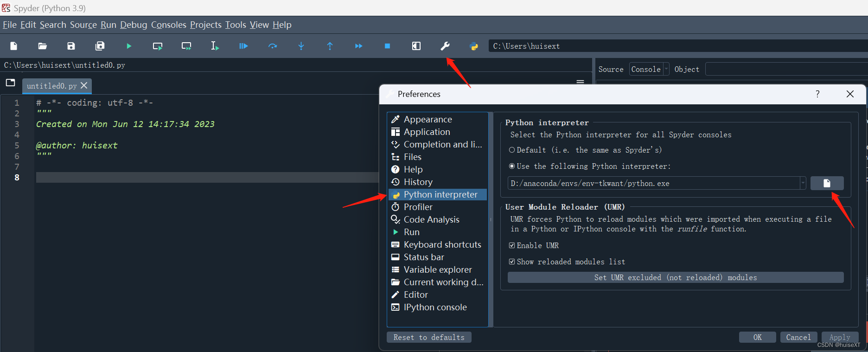
Task: Click line 8 in the code editor
Action: [x=207, y=177]
